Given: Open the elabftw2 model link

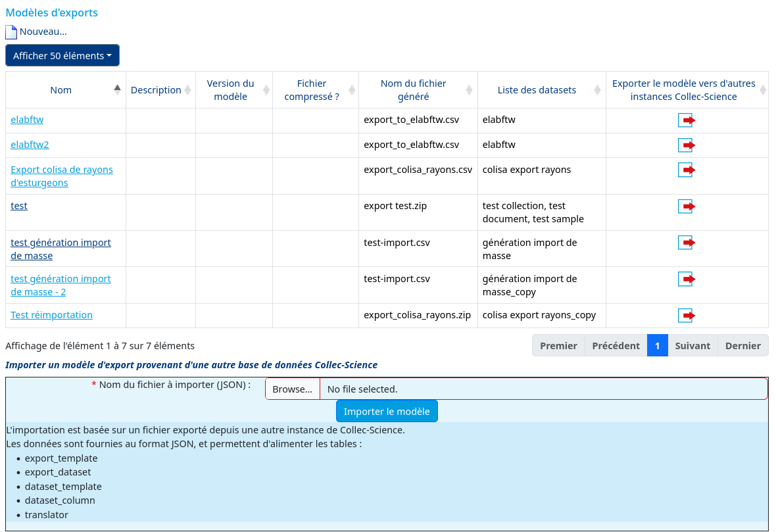Looking at the screenshot, I should point(30,145).
